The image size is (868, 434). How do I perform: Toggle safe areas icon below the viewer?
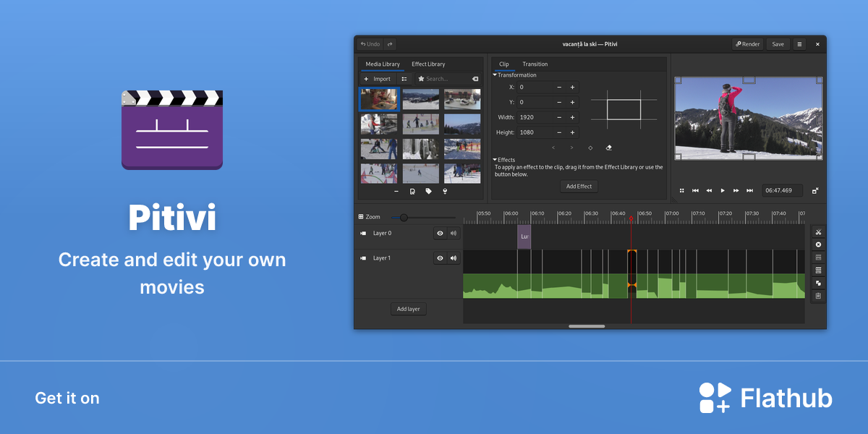681,191
